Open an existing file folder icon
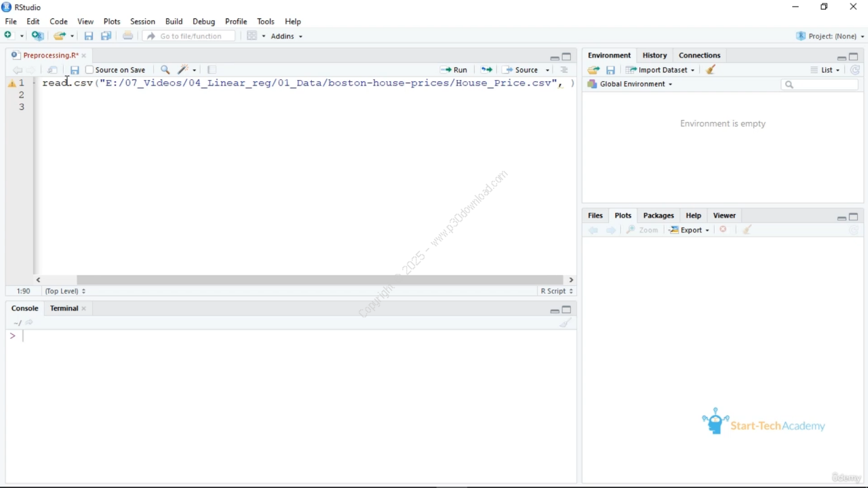The width and height of the screenshot is (868, 488). point(60,36)
